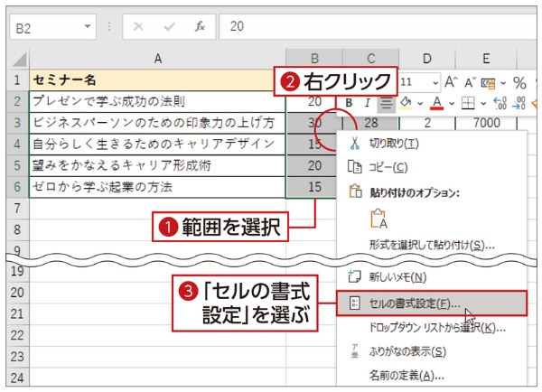Cancel formula entry X icon
The height and width of the screenshot is (392, 542).
tap(138, 26)
